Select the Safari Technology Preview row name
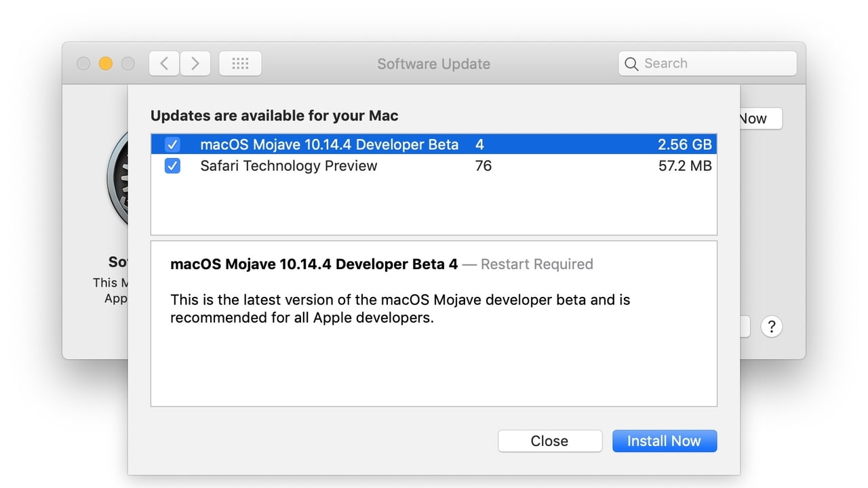The height and width of the screenshot is (488, 868). tap(289, 166)
